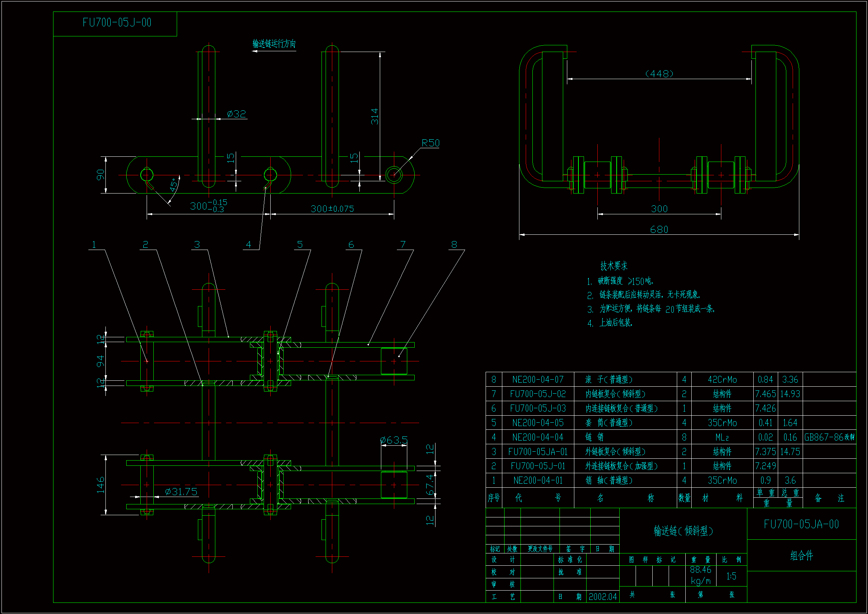Click the (448) reference dimension

click(x=659, y=74)
